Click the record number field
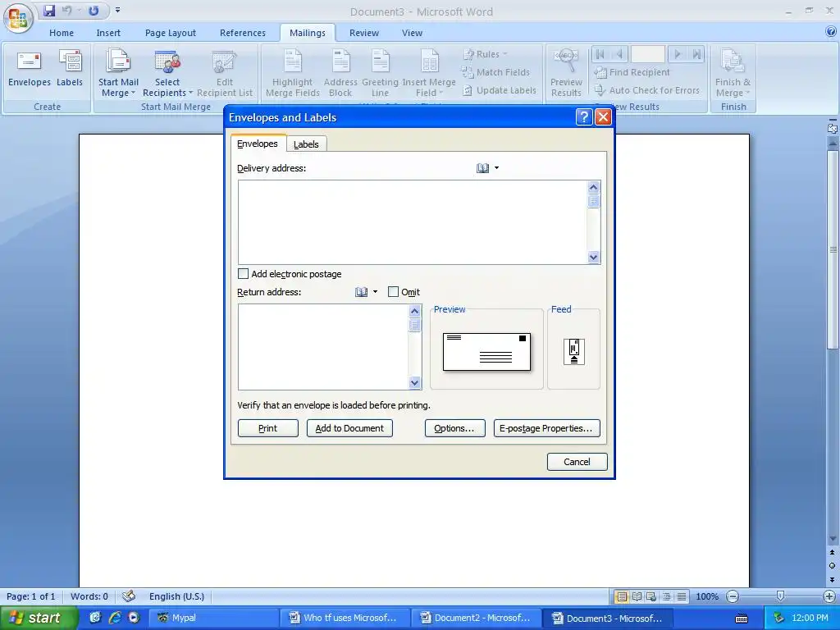The image size is (840, 630). [648, 54]
